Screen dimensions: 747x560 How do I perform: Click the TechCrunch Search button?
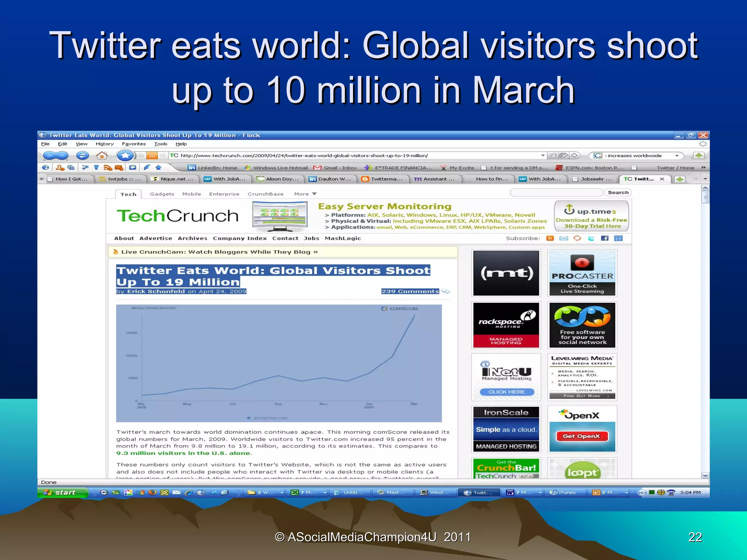(x=618, y=192)
